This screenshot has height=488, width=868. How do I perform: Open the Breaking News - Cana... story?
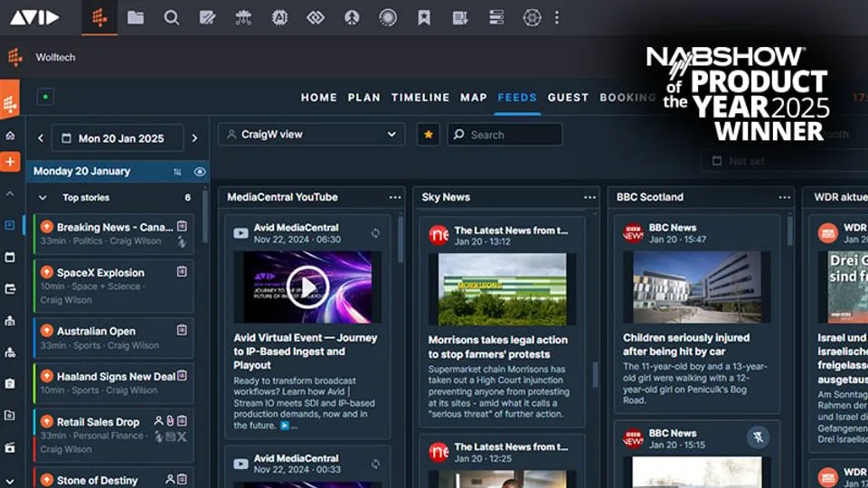[114, 234]
